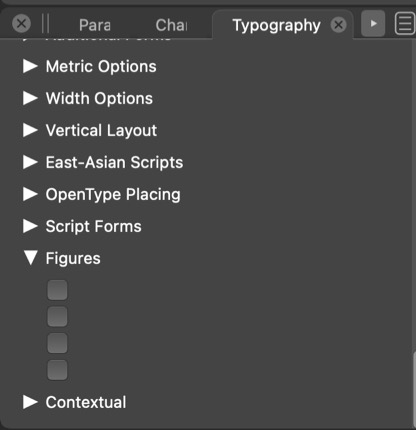The image size is (416, 430).
Task: Click the panel's vertical scrollbar
Action: tap(414, 390)
